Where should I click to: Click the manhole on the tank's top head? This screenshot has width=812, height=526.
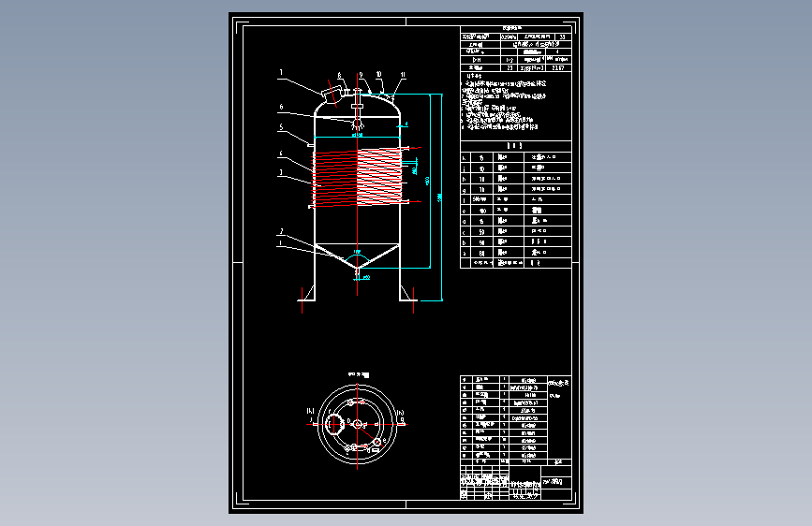pos(332,94)
